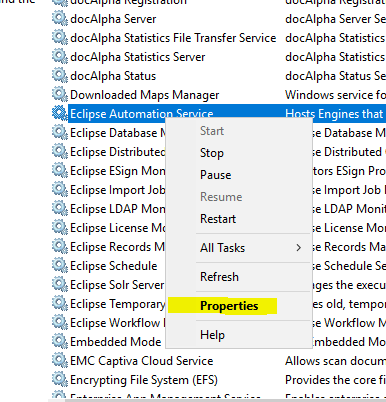Click gear icon beside Eclipse Schedule
Screen dimensions: 386x402
tap(60, 266)
